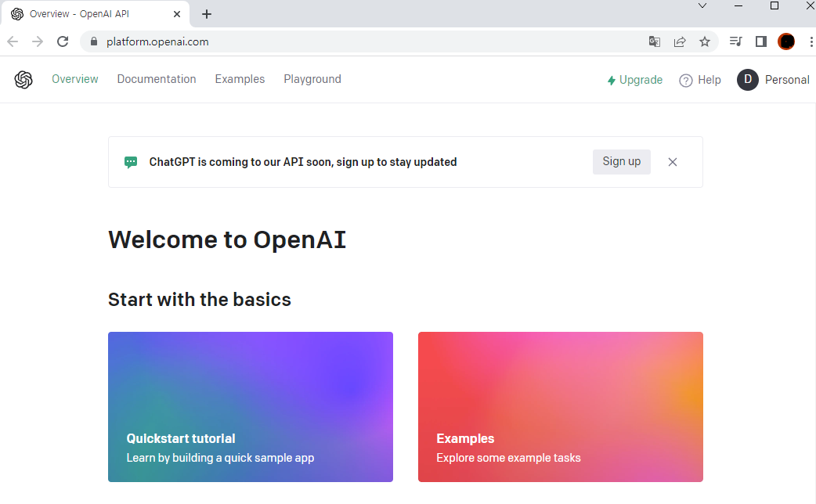Open the Overview nav tab

click(75, 79)
